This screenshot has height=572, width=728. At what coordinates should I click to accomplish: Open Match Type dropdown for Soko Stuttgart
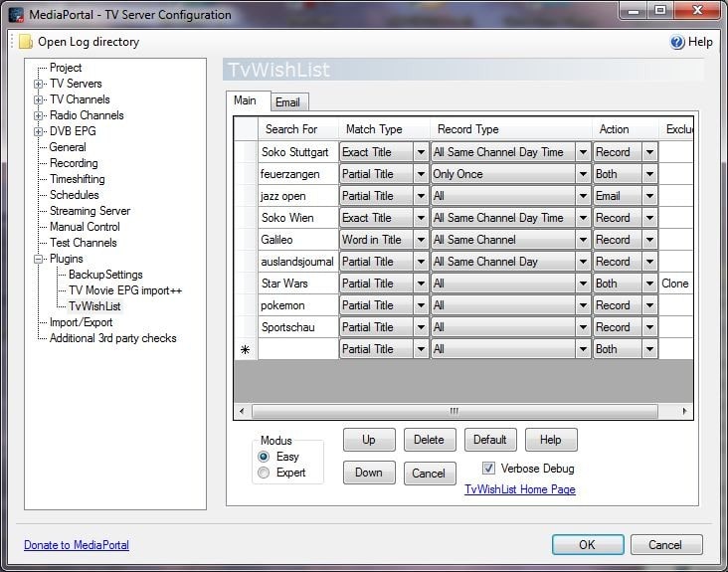[421, 152]
